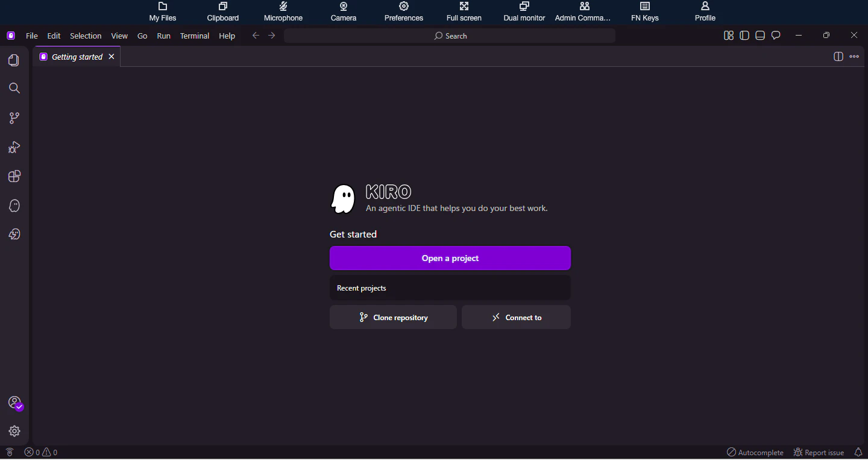Viewport: 868px width, 460px height.
Task: Click the remote connection icon in the status bar
Action: coord(10,452)
